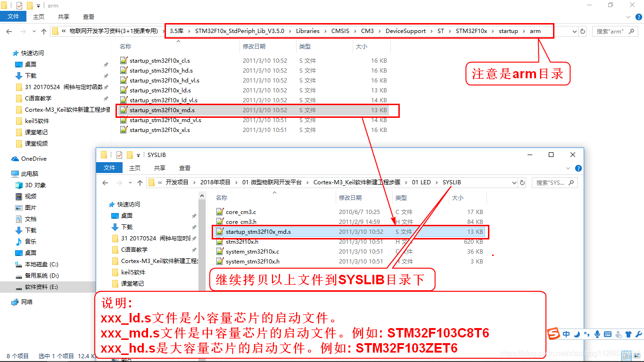The height and width of the screenshot is (362, 644).
Task: Click CMSIS in arm address breadcrumb
Action: tap(340, 31)
